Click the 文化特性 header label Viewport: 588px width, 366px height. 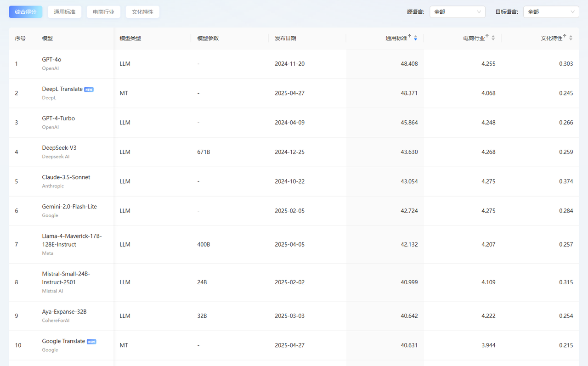click(x=551, y=38)
